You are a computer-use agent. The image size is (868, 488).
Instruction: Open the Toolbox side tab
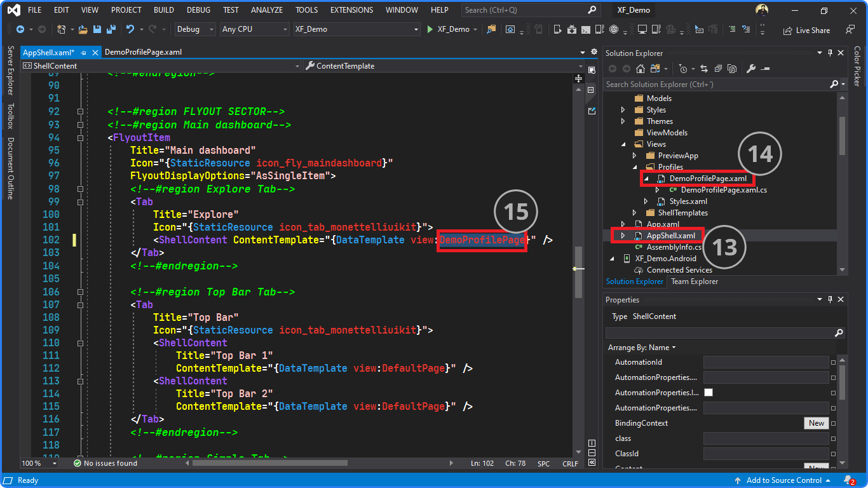click(10, 116)
